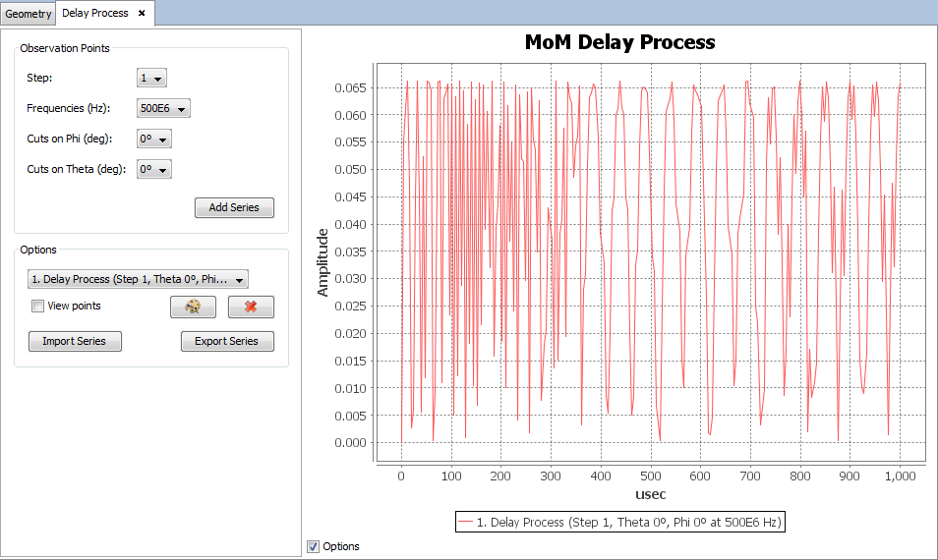Expand the Frequencies (Hz) dropdown

[163, 109]
